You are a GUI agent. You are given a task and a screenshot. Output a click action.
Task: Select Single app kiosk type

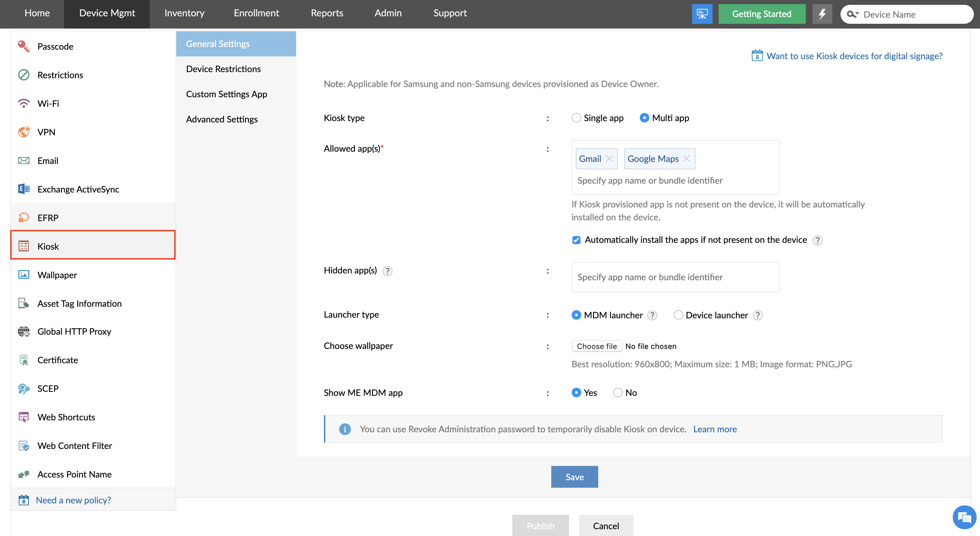(x=576, y=118)
